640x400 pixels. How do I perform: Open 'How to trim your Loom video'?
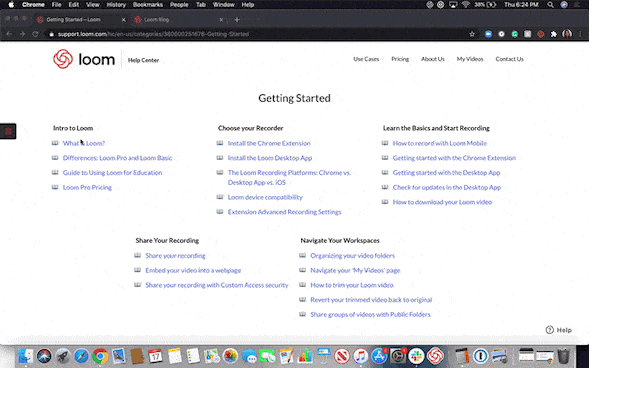tap(352, 285)
